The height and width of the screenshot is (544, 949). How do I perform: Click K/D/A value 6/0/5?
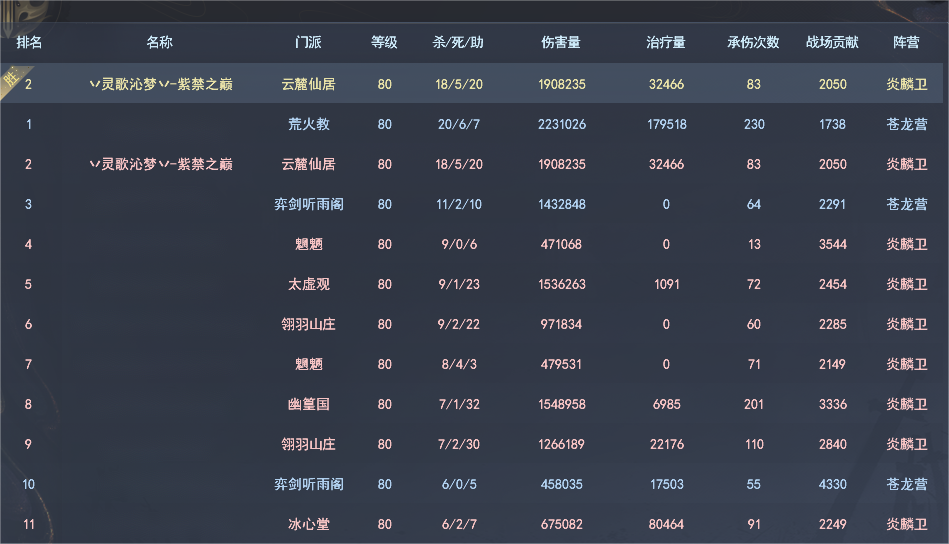[459, 483]
